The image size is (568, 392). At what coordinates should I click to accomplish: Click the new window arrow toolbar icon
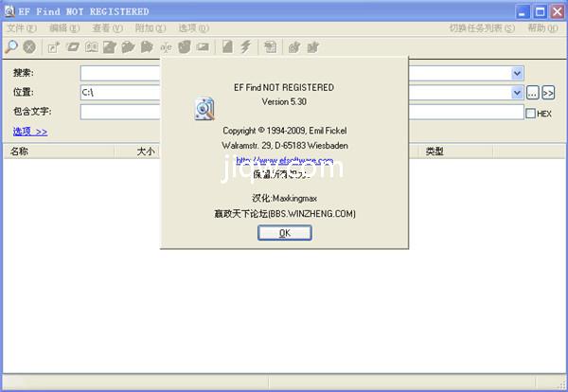pyautogui.click(x=53, y=46)
